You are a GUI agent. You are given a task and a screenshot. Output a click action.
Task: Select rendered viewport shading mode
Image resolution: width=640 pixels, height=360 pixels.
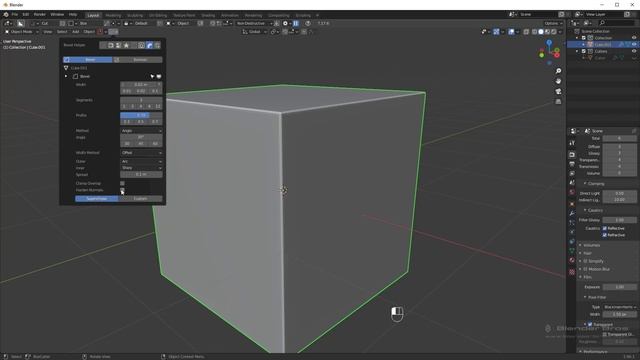coord(554,32)
